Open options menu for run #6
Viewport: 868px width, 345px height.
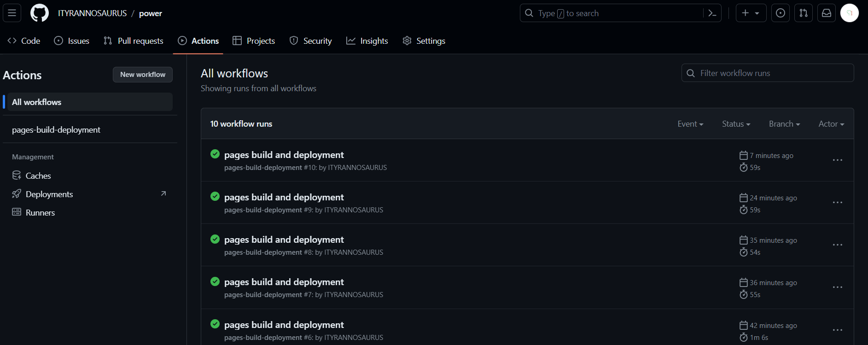click(838, 330)
